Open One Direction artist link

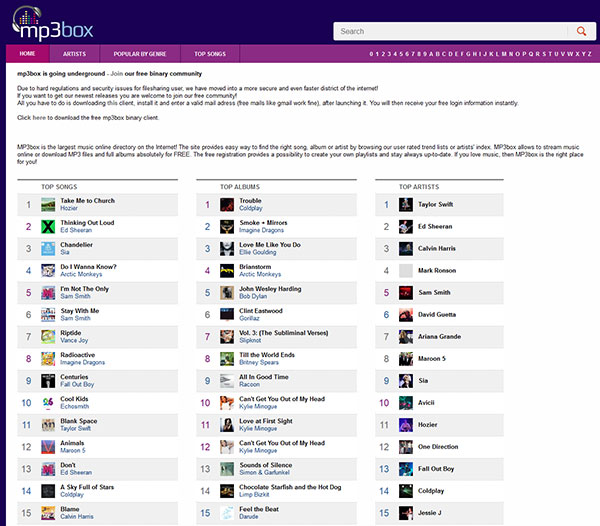coord(438,447)
